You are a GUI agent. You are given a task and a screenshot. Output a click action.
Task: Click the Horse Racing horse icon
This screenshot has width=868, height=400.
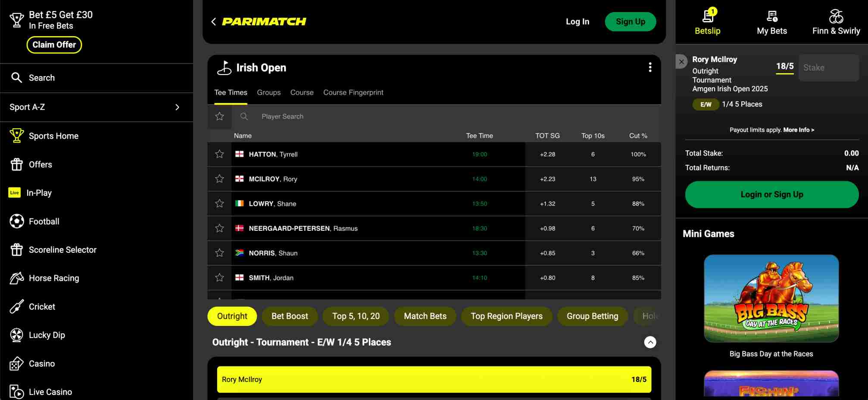pyautogui.click(x=16, y=278)
